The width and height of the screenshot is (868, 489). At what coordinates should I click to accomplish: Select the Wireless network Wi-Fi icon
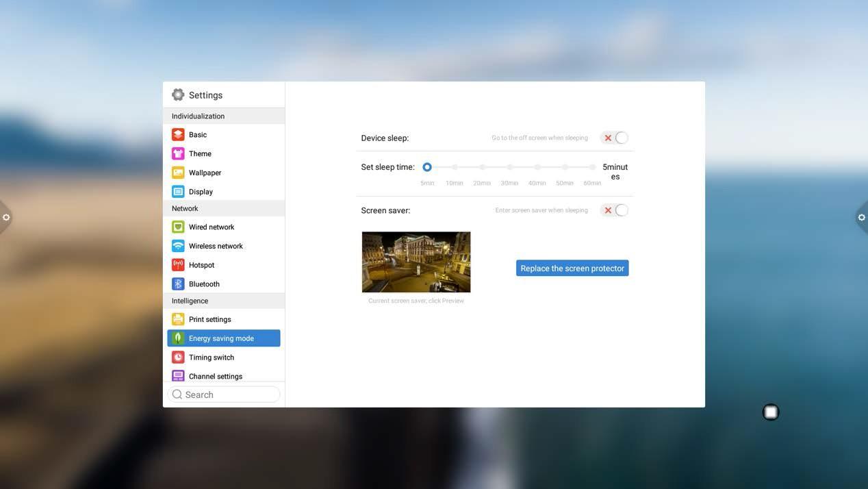(178, 246)
